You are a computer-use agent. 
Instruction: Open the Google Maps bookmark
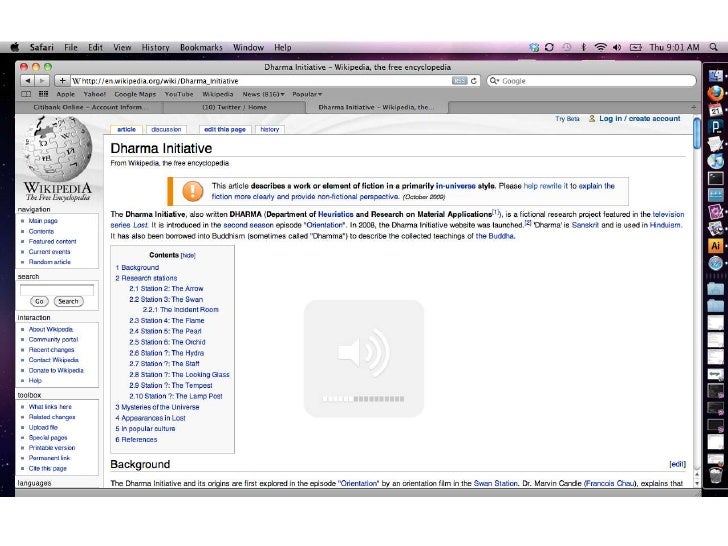pyautogui.click(x=135, y=94)
